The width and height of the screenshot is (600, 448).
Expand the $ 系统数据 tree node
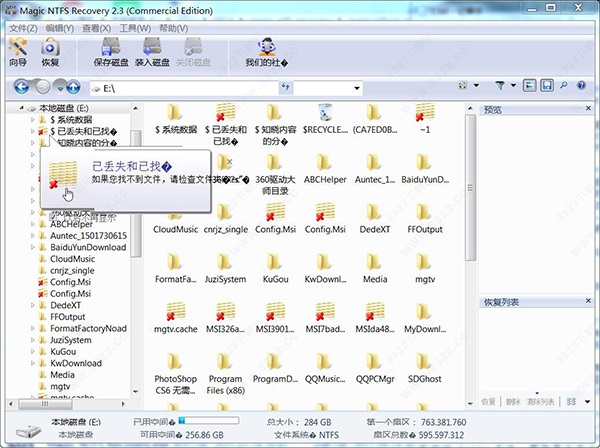coord(33,120)
